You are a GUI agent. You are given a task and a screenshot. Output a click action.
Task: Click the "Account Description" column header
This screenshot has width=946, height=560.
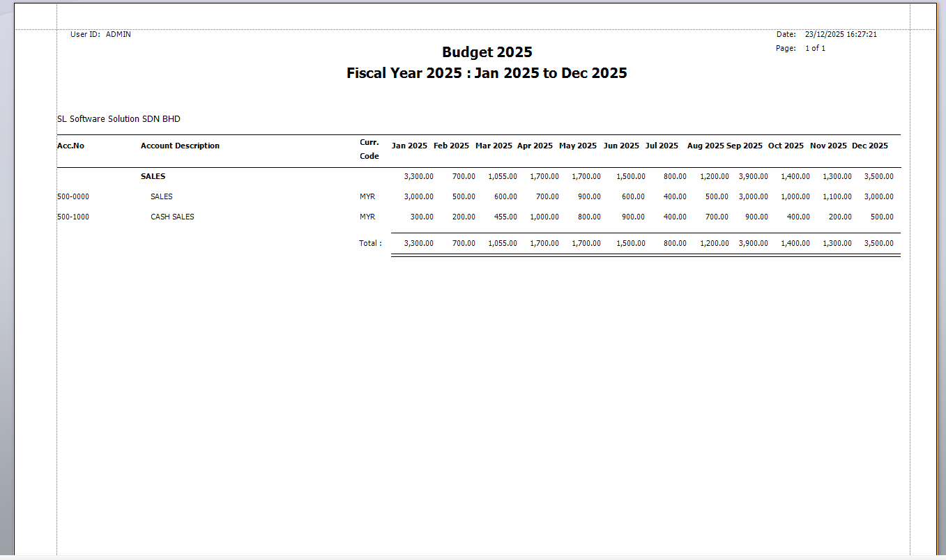[x=179, y=146]
